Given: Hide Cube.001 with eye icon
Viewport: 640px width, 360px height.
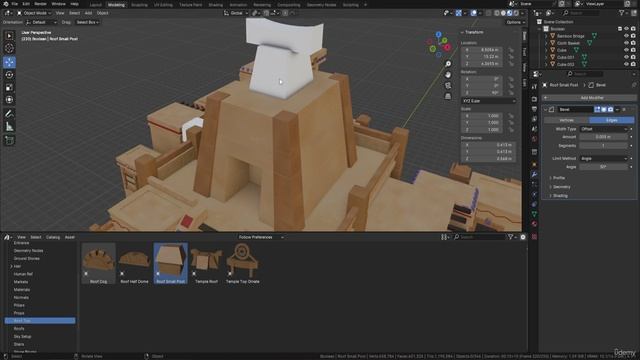Looking at the screenshot, I should pos(626,57).
